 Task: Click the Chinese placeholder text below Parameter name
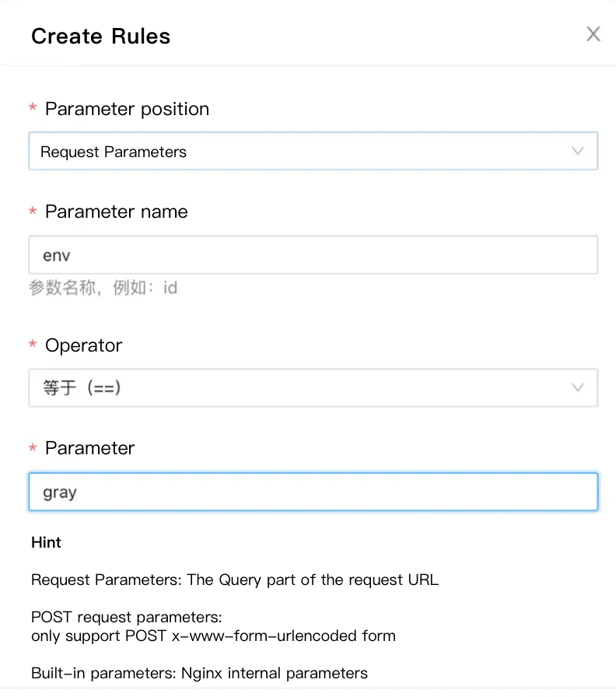pyautogui.click(x=105, y=287)
